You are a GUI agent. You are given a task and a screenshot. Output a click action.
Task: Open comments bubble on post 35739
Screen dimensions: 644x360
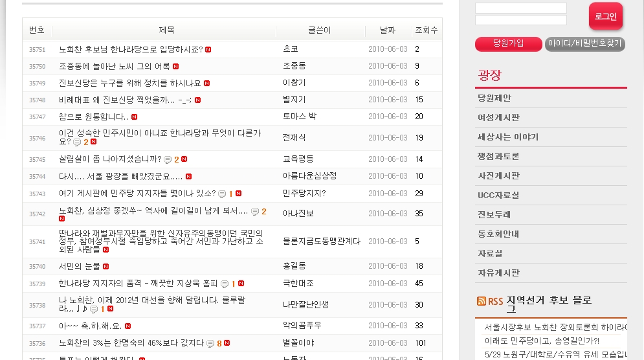tap(225, 284)
